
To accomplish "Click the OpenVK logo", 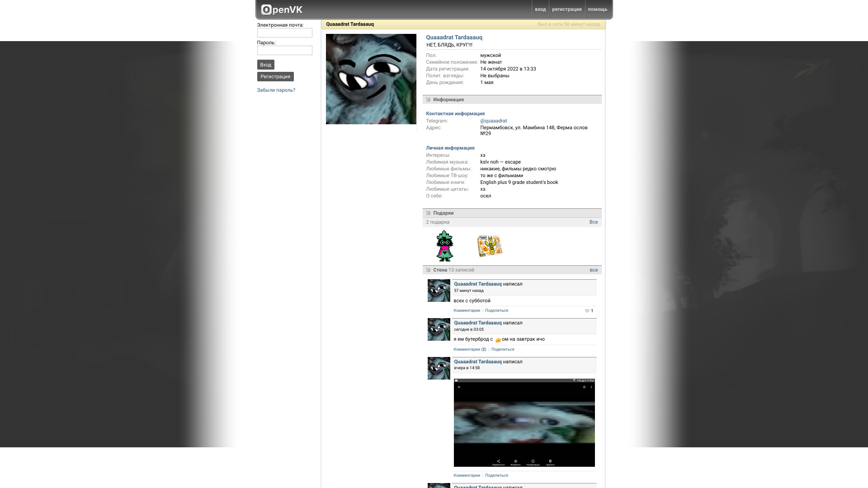I will (282, 9).
